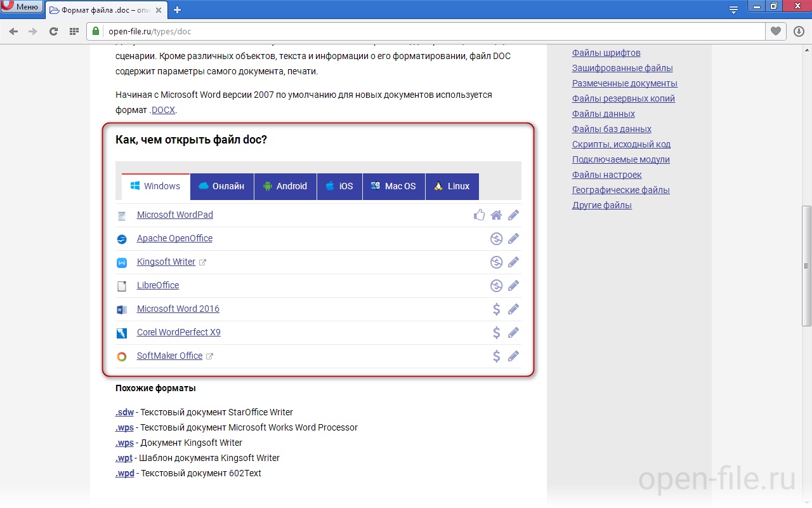
Task: Click the dollar icon for Corel WordPerfect
Action: [497, 332]
